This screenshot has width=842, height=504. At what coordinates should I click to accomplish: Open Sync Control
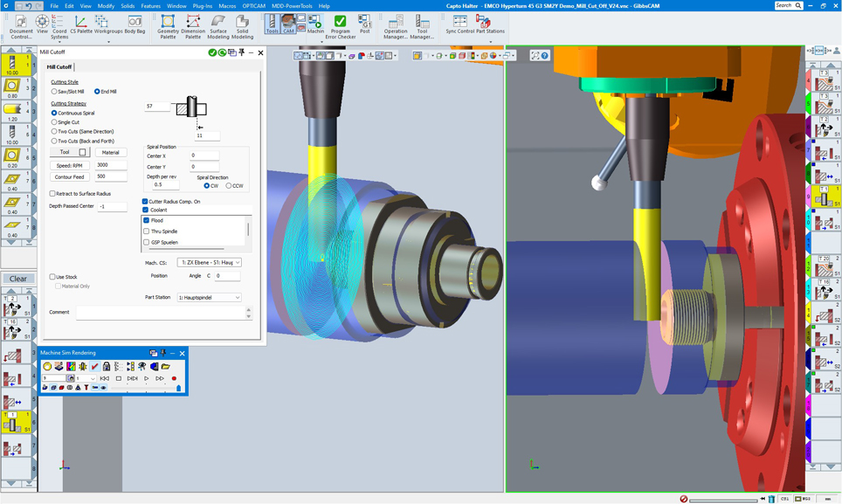(x=459, y=24)
